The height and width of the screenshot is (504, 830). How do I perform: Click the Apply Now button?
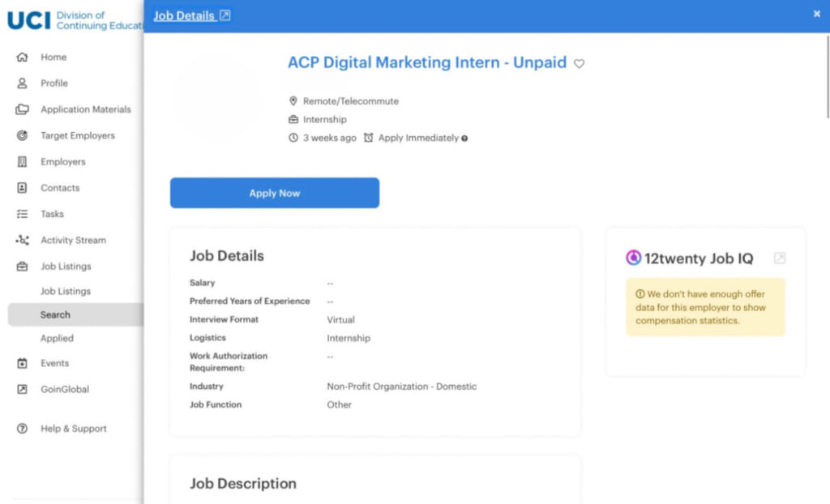(274, 193)
